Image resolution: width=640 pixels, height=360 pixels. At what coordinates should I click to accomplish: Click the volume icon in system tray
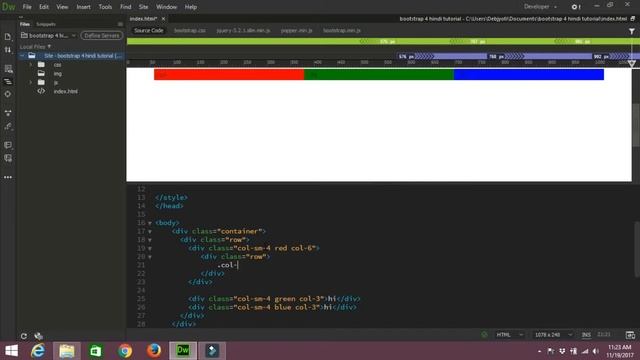click(x=596, y=351)
